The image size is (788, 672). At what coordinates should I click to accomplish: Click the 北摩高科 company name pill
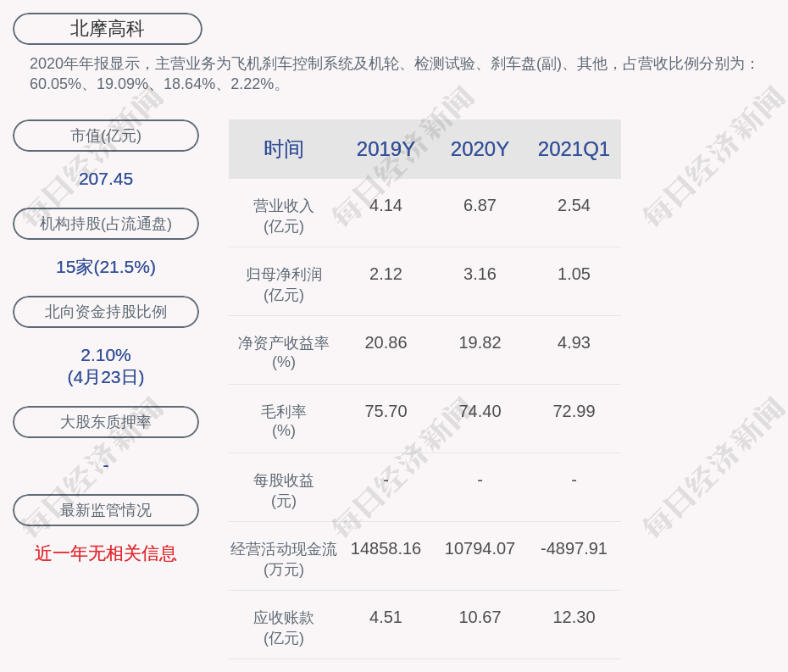point(108,29)
